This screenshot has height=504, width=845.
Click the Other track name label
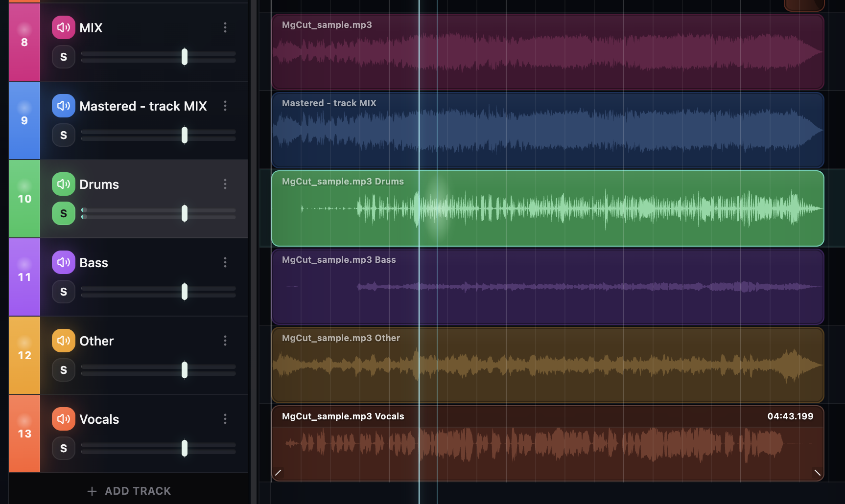pyautogui.click(x=96, y=341)
